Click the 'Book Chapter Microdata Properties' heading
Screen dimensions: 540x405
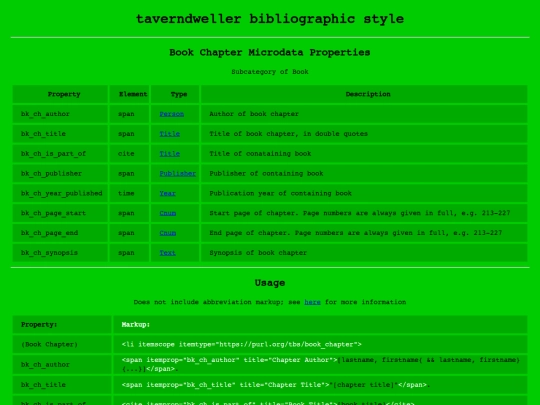point(270,52)
